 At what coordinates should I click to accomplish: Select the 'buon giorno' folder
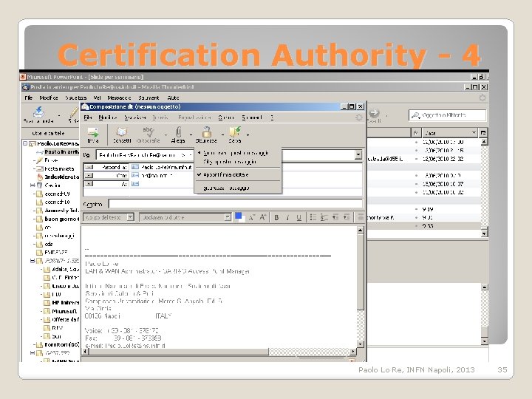[62, 219]
